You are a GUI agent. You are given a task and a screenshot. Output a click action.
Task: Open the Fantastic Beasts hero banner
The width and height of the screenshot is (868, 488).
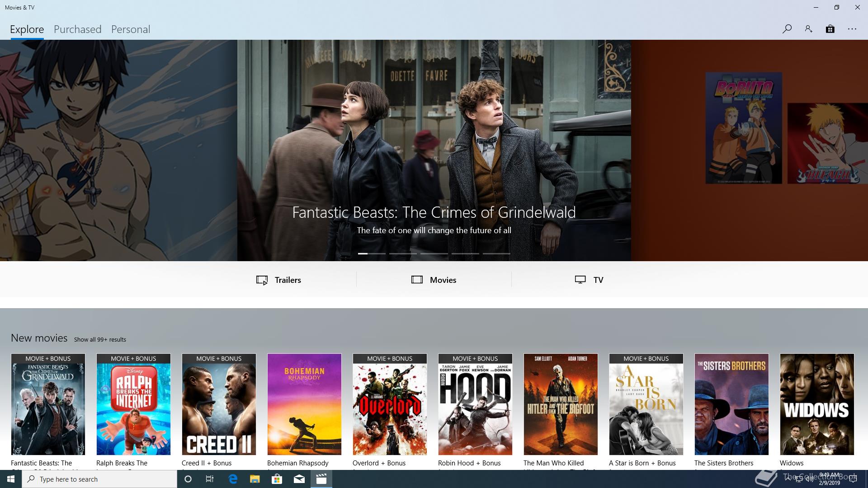click(434, 150)
